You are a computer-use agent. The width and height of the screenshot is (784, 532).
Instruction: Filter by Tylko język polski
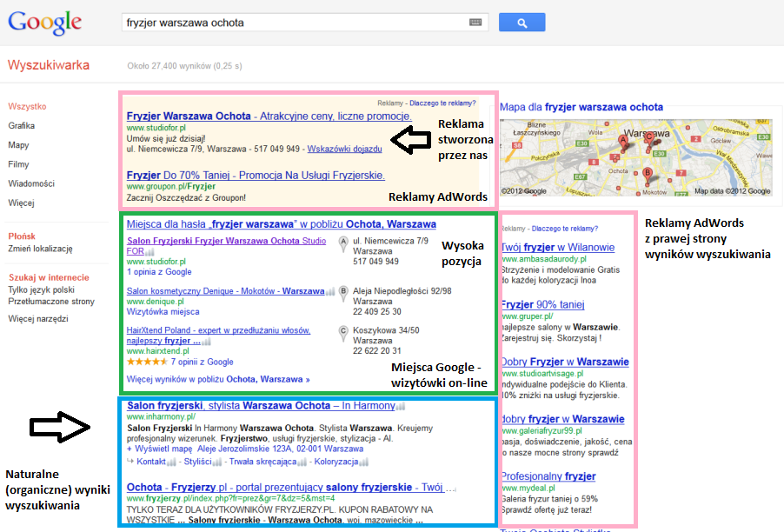pyautogui.click(x=41, y=290)
